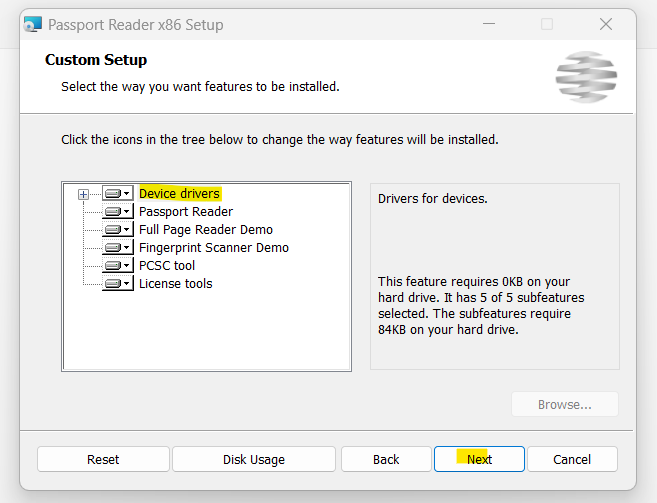
Task: Minimize the Passport Reader x86 Setup window
Action: coord(489,24)
